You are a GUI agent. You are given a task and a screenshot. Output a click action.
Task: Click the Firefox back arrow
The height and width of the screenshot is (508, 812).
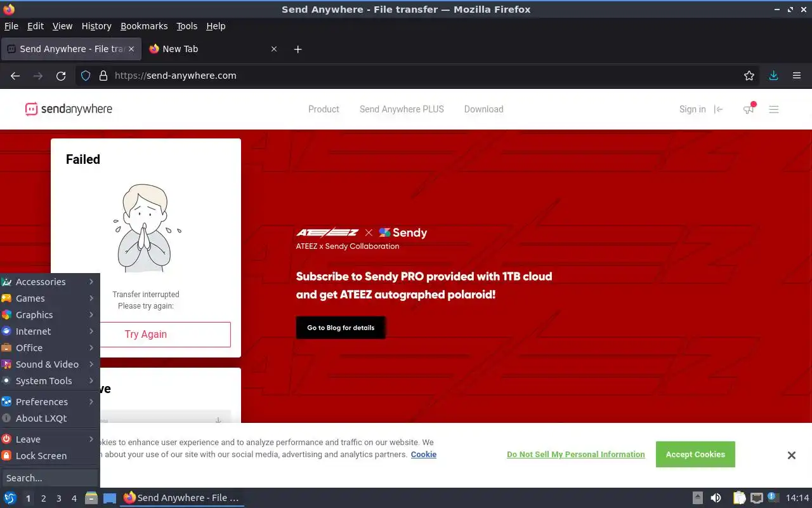pos(15,76)
